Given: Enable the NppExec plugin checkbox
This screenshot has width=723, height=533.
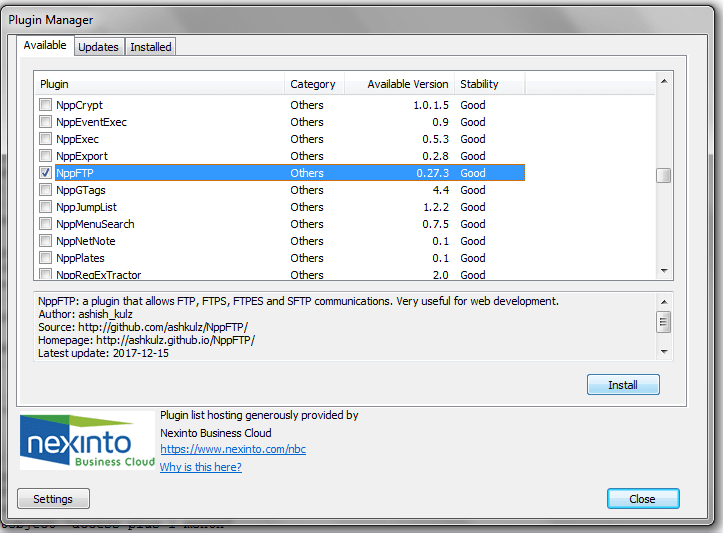Looking at the screenshot, I should click(x=45, y=139).
